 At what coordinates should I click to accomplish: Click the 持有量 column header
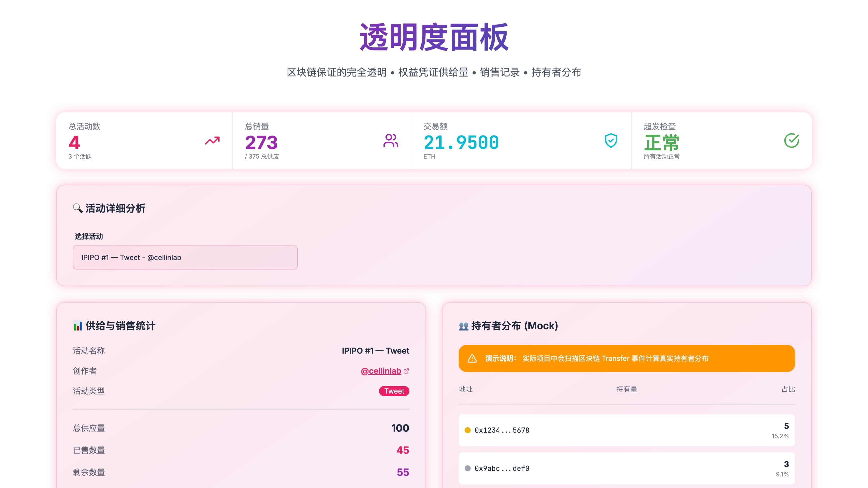pyautogui.click(x=626, y=389)
